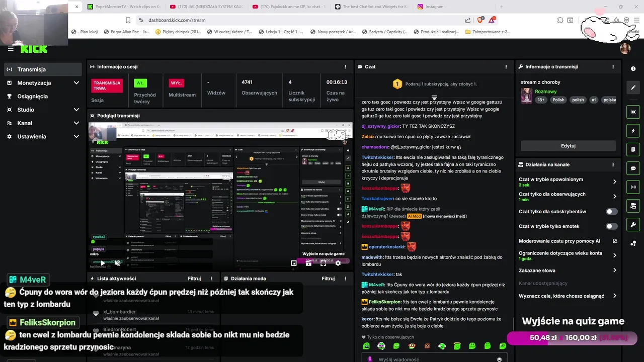The image size is (644, 362).
Task: Click Filtruj in Działania moda
Action: tap(328, 279)
